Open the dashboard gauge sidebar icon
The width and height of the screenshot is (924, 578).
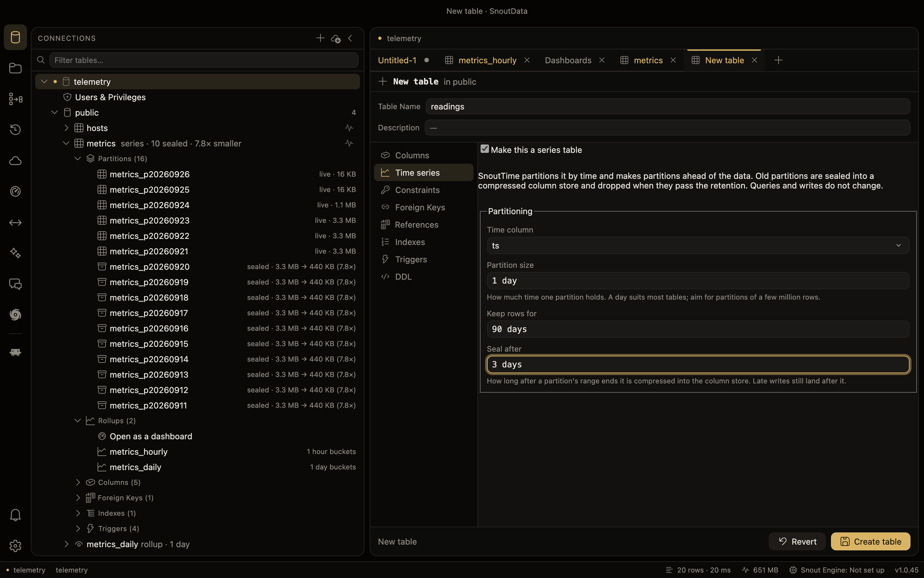tap(15, 191)
